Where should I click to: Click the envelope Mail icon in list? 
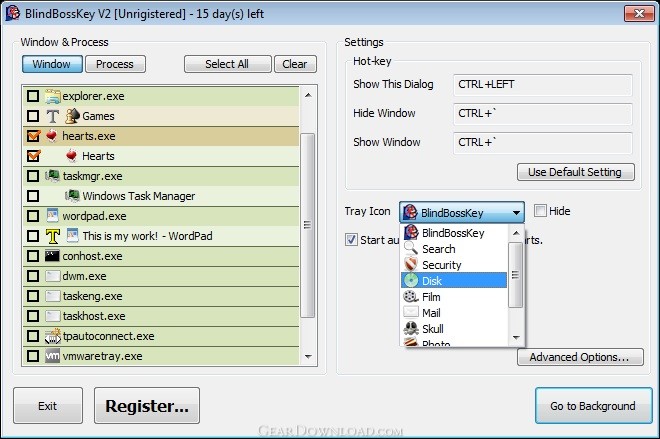[411, 312]
